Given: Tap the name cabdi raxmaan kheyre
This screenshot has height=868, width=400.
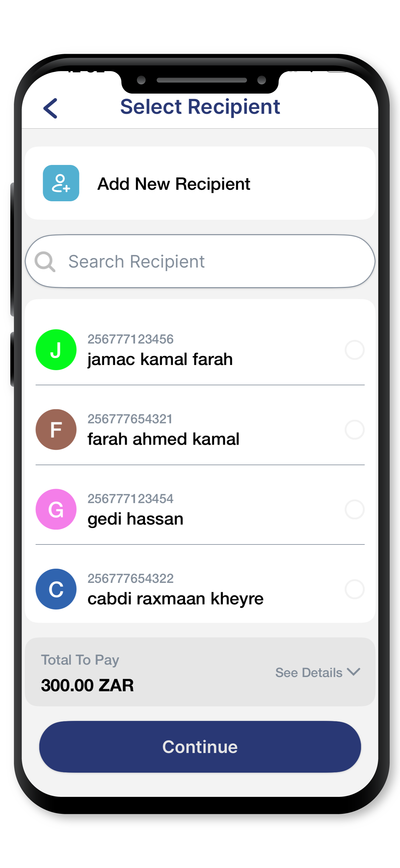Looking at the screenshot, I should click(175, 599).
